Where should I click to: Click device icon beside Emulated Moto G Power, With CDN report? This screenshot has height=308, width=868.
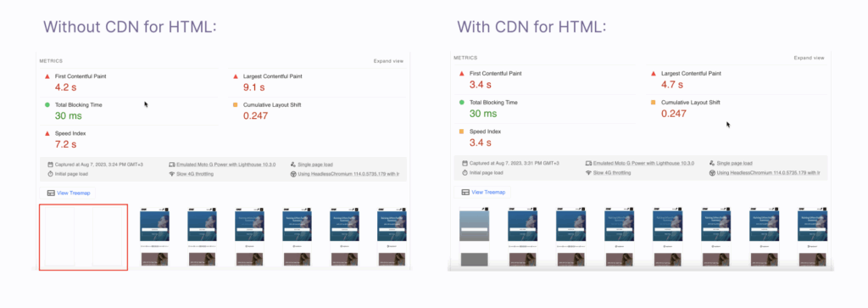point(588,164)
